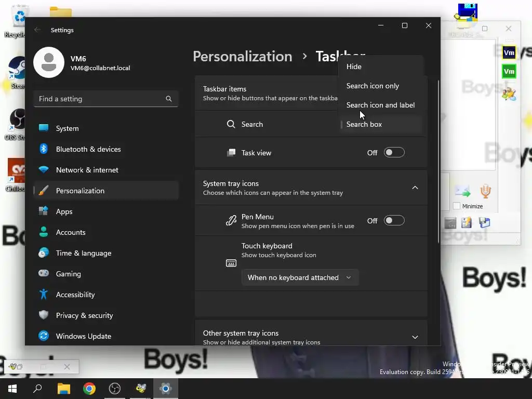This screenshot has height=399, width=532.
Task: Open Accounts settings category
Action: click(106, 232)
